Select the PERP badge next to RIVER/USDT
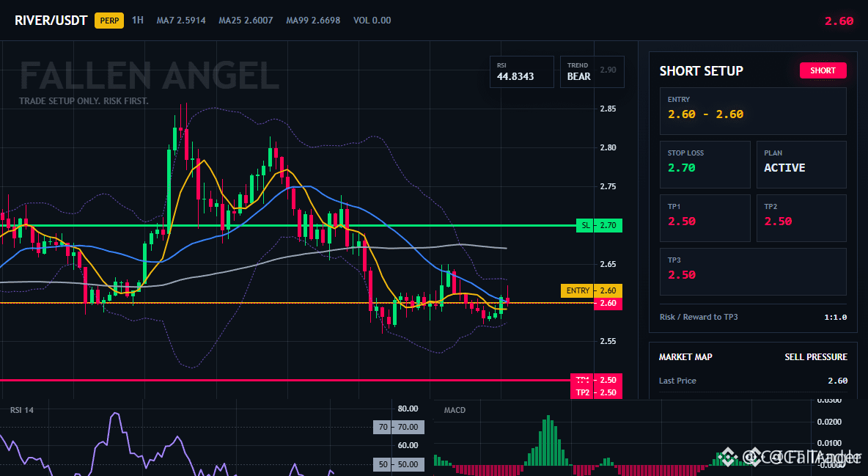The width and height of the screenshot is (868, 476). click(x=109, y=21)
